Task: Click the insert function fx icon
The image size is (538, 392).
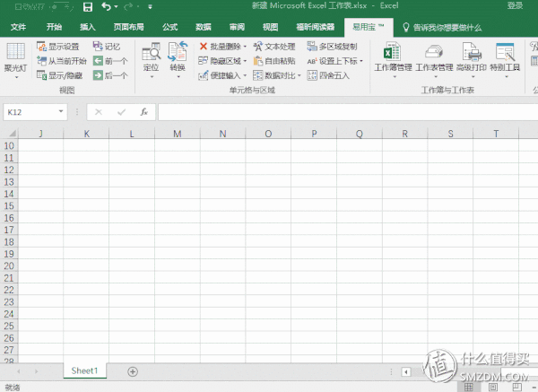Action: [143, 112]
